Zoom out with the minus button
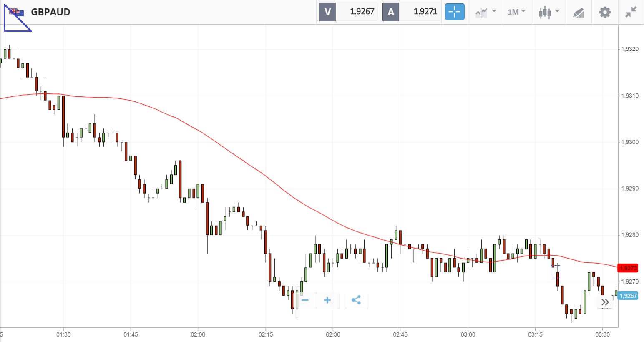 click(305, 300)
